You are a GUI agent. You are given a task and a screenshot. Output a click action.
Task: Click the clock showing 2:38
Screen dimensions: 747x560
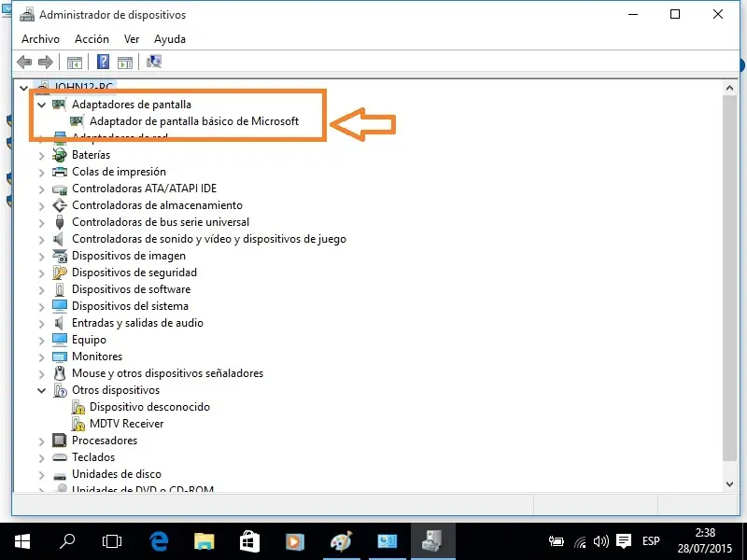point(705,532)
